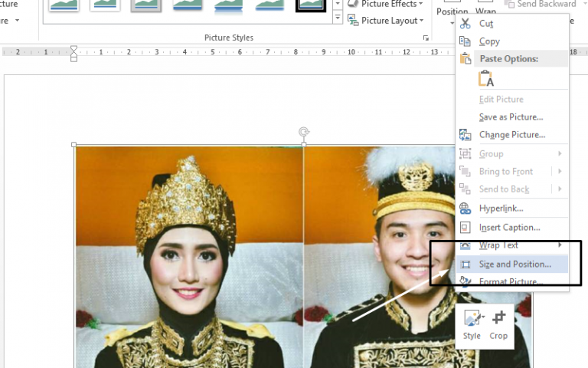Select the fourth picture style thumbnail
Image resolution: width=588 pixels, height=368 pixels.
click(x=188, y=5)
